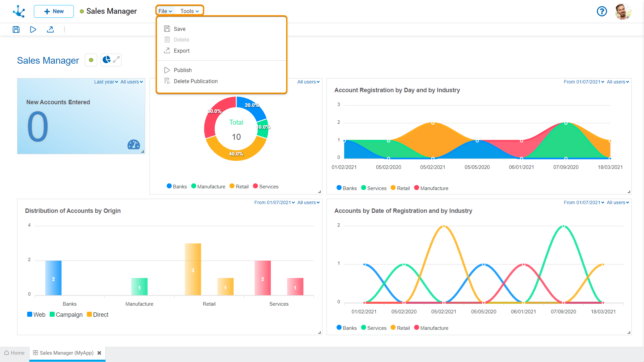Close the Sales Manager (MyApp) tab
The image size is (644, 362).
pyautogui.click(x=99, y=353)
